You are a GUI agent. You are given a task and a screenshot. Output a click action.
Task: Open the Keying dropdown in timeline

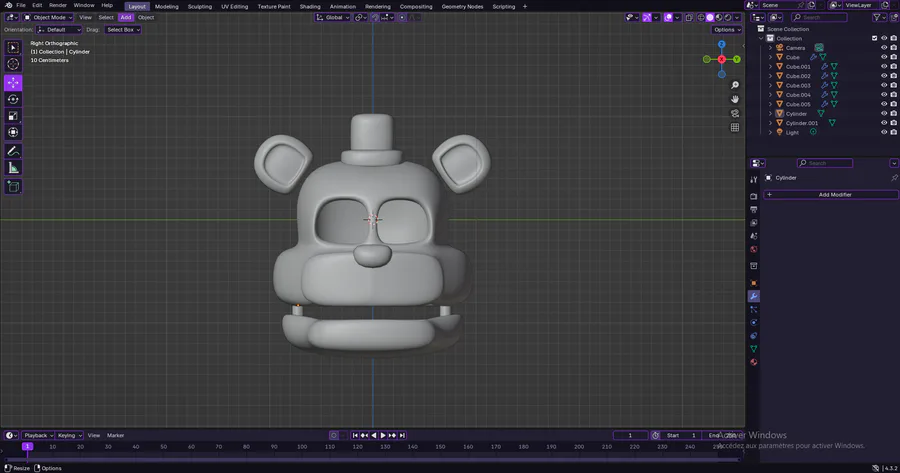click(x=69, y=435)
